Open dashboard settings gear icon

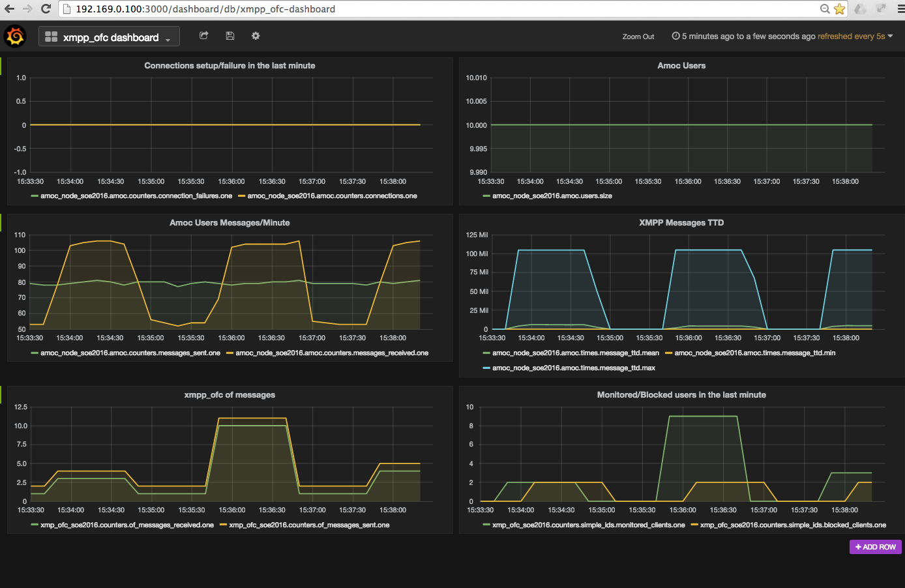(256, 36)
